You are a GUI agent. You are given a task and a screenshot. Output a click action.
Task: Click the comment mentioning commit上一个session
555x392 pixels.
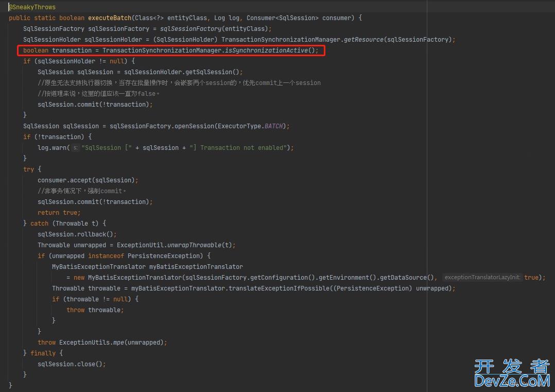(x=179, y=83)
